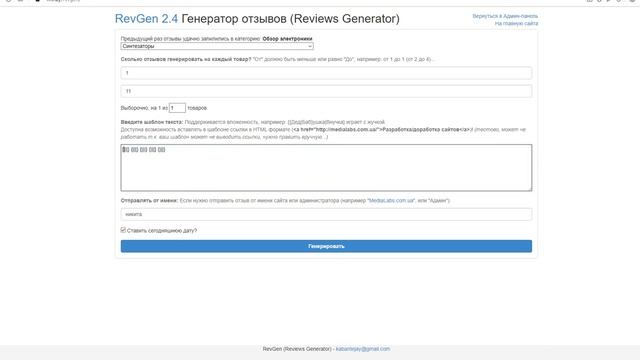640x360 pixels.
Task: Open the MediaLabs.com.ua example link
Action: pyautogui.click(x=391, y=200)
